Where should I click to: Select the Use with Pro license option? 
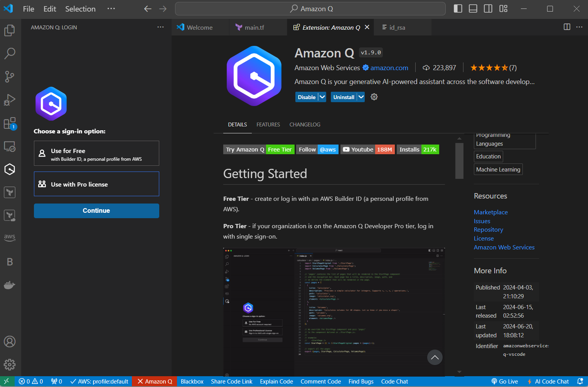96,184
